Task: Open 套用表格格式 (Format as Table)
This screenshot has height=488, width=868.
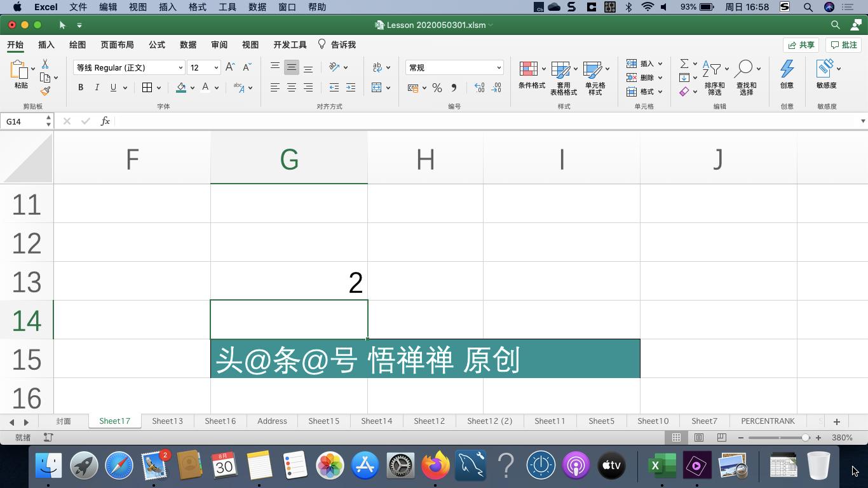Action: point(562,76)
